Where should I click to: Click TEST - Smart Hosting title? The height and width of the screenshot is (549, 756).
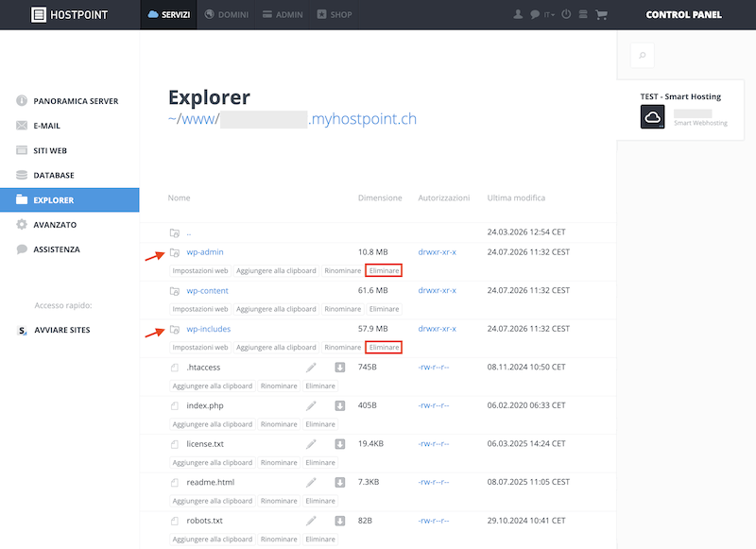coord(680,96)
